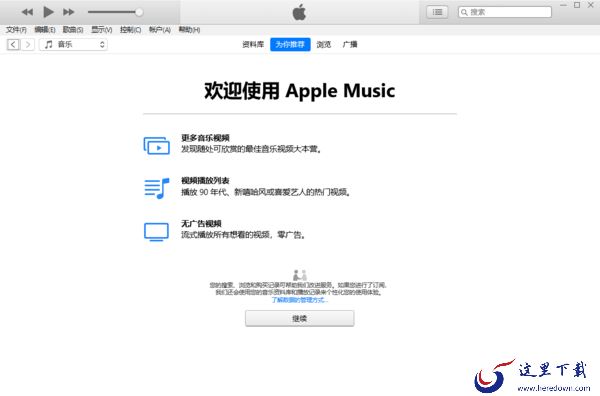Click the music note icon in the media selector
Image resolution: width=600 pixels, height=396 pixels.
click(x=49, y=45)
